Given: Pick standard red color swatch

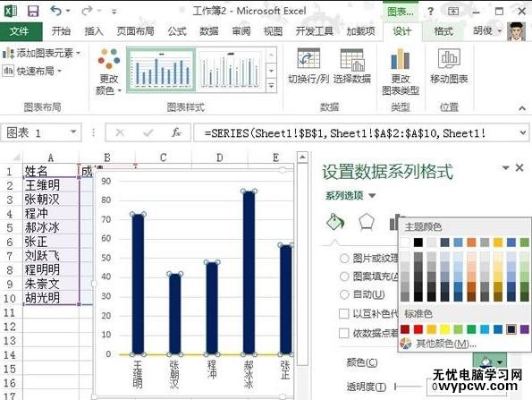Looking at the screenshot, I should pyautogui.click(x=418, y=329).
